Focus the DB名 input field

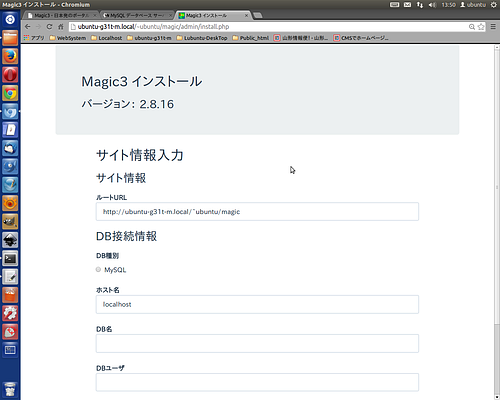(x=257, y=343)
